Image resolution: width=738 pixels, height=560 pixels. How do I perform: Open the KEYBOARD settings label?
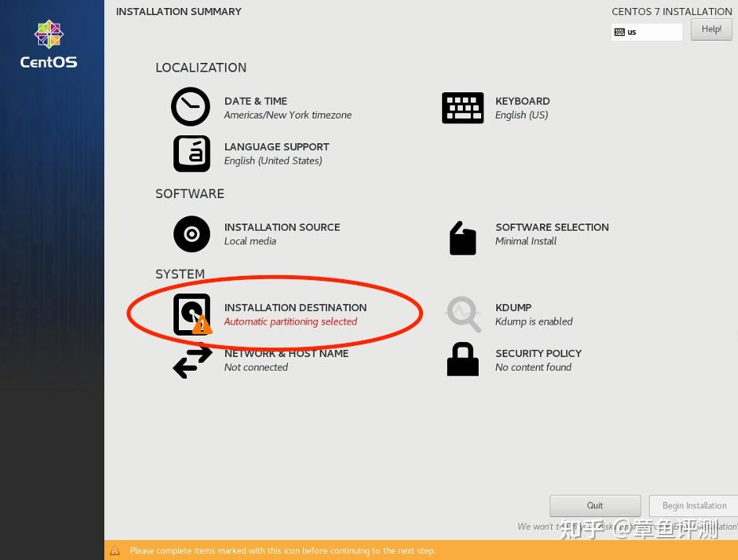[522, 101]
